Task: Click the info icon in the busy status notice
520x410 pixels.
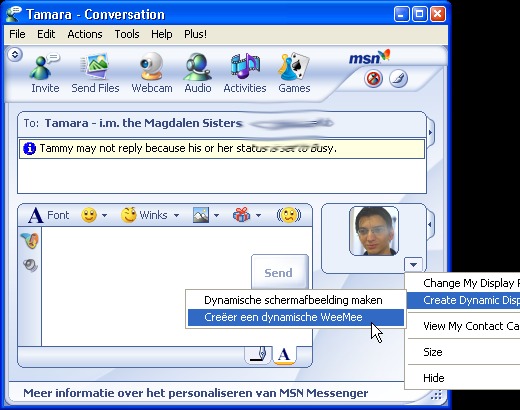Action: (29, 148)
